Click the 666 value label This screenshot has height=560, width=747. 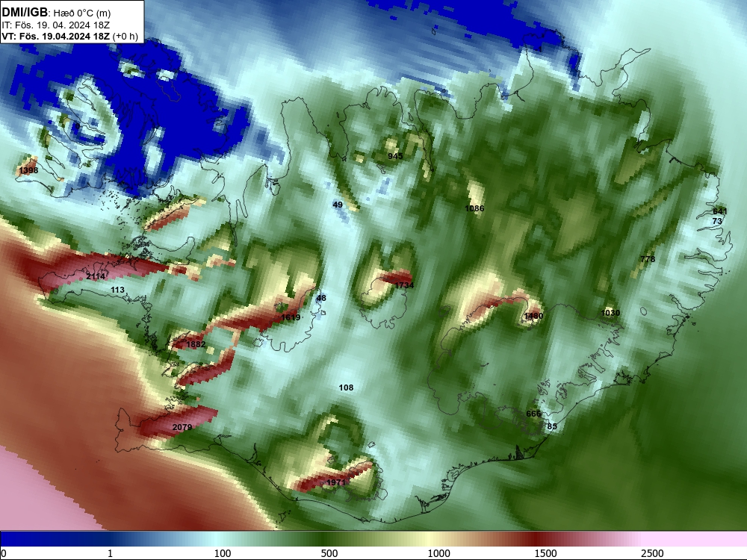pos(533,414)
